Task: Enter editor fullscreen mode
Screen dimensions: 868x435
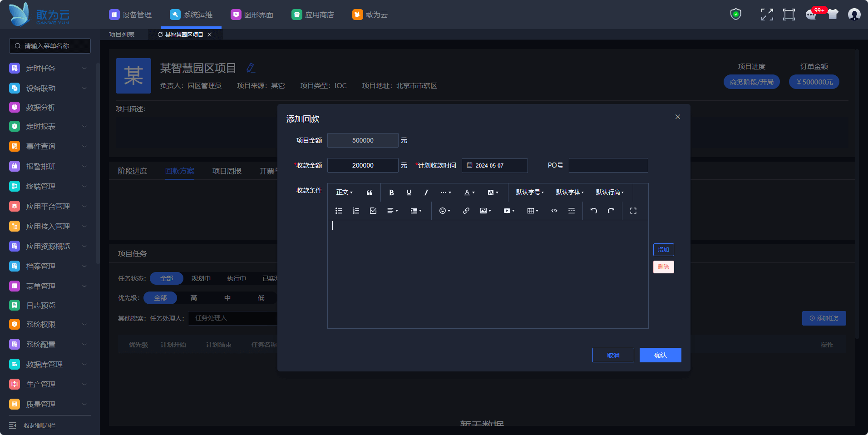Action: (633, 211)
